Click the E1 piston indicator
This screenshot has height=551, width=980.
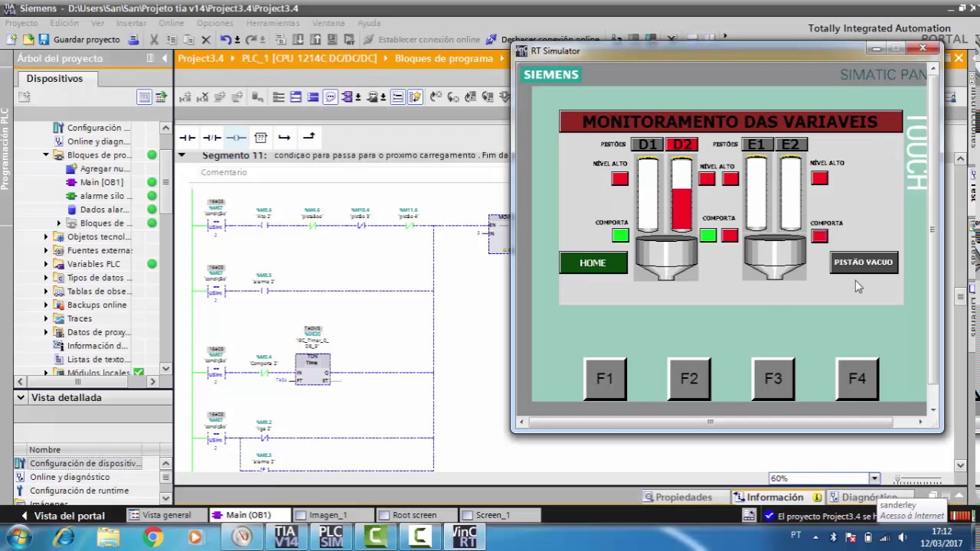(756, 145)
